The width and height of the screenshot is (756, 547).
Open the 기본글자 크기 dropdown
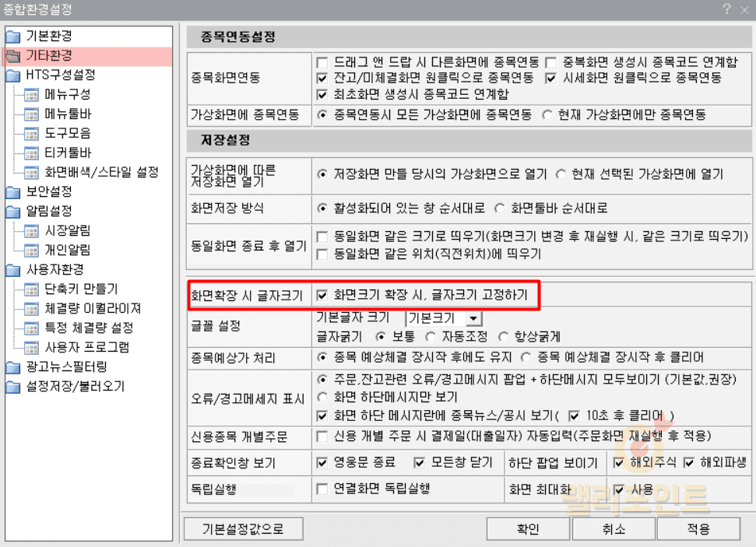point(473,318)
